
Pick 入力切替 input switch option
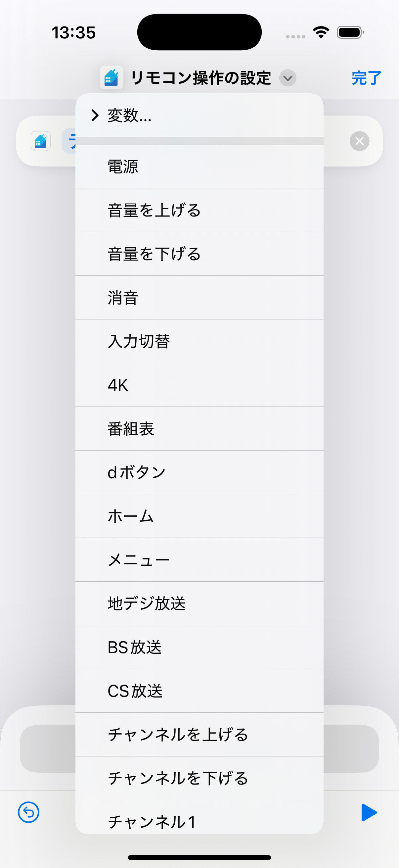point(199,341)
